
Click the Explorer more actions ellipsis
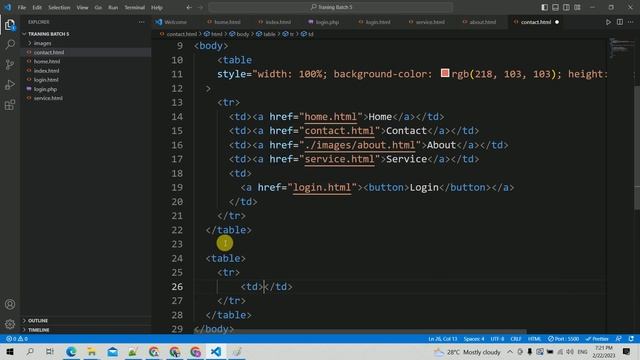141,22
